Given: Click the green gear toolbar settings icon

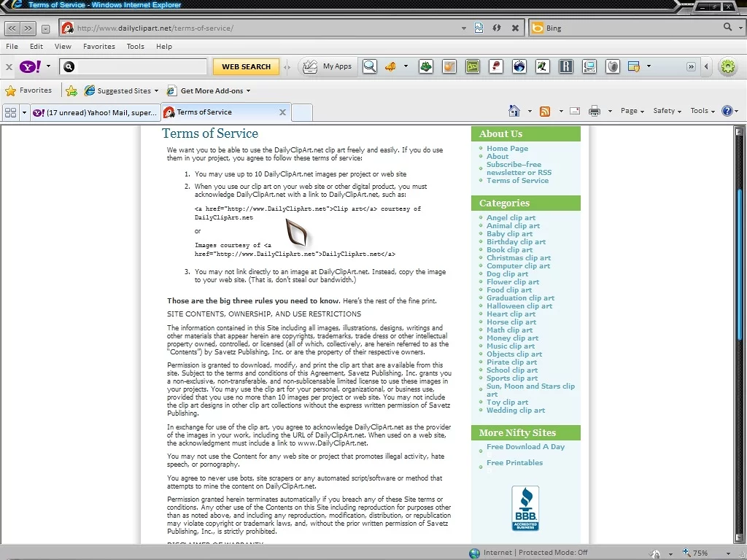Looking at the screenshot, I should (727, 66).
